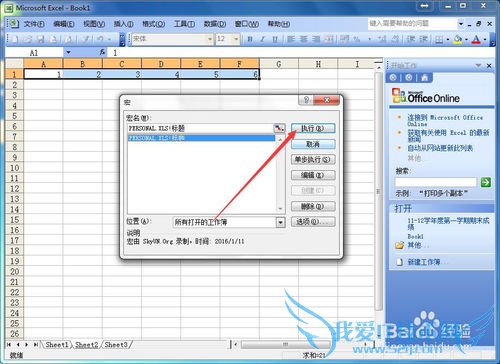The image size is (500, 364).
Task: Click the macro name input field
Action: click(x=200, y=128)
